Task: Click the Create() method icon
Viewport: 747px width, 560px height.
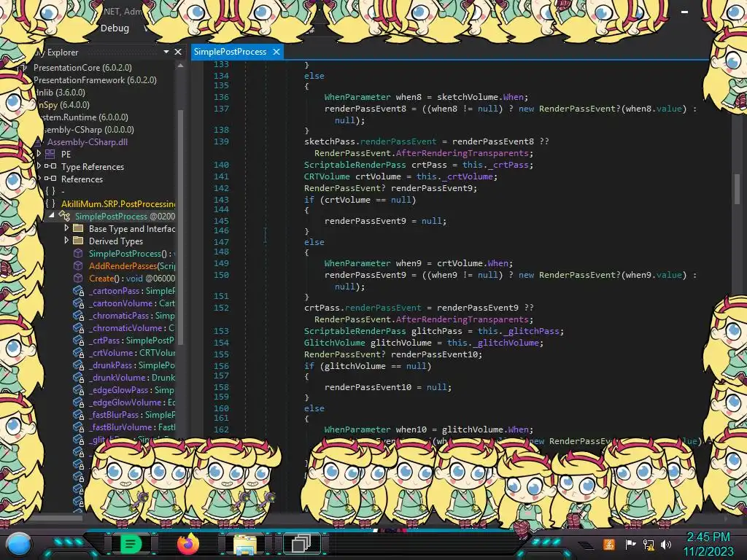Action: click(x=78, y=278)
